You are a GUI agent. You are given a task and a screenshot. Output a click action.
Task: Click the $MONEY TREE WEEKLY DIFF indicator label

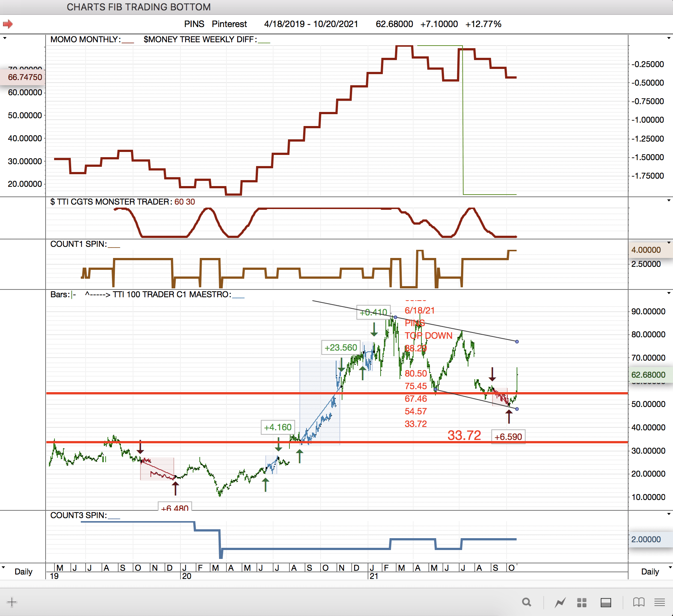coord(200,39)
